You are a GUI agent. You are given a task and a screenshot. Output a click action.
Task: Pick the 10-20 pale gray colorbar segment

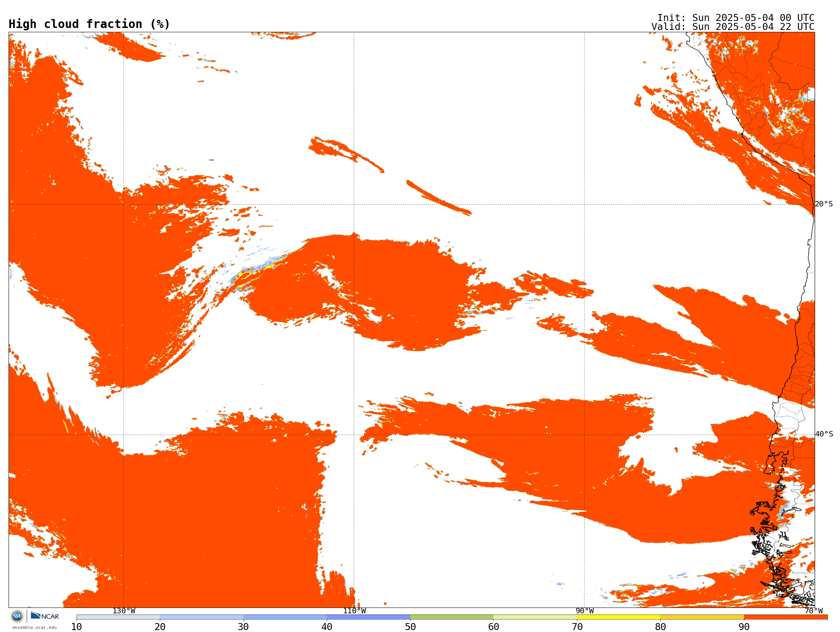coord(118,617)
